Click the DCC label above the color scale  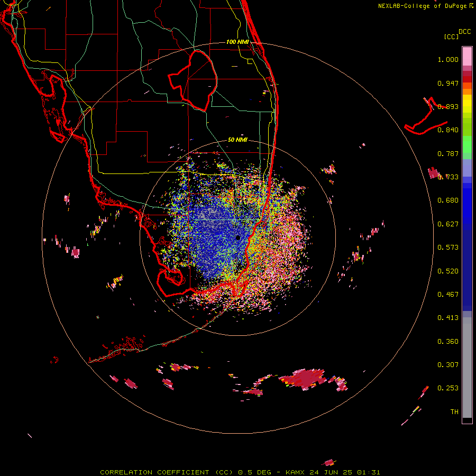[x=465, y=32]
